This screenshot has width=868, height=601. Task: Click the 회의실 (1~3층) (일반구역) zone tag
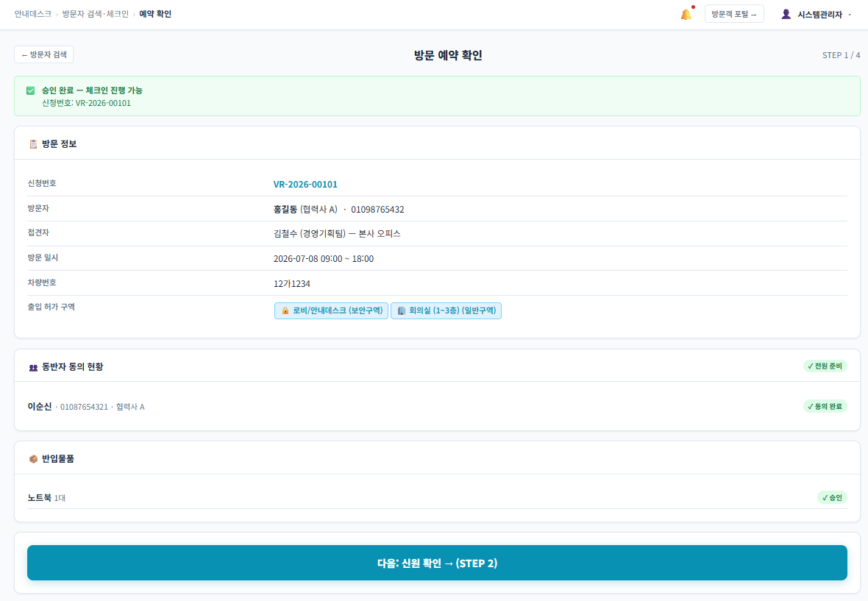pyautogui.click(x=447, y=310)
